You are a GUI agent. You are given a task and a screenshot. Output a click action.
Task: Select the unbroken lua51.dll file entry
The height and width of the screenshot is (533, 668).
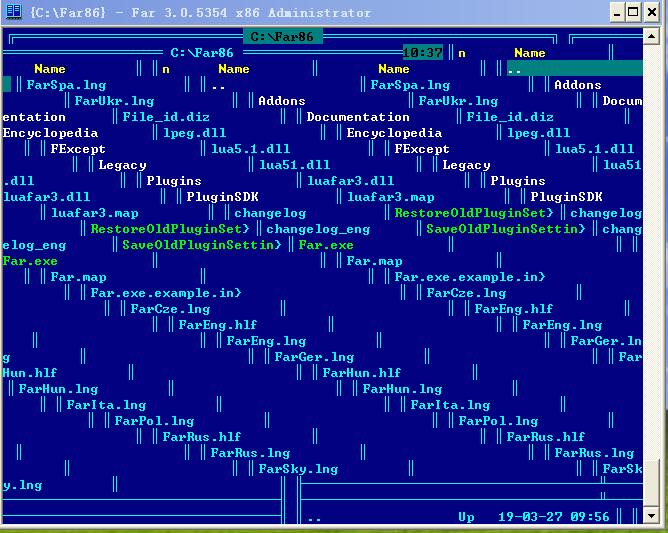pyautogui.click(x=294, y=165)
